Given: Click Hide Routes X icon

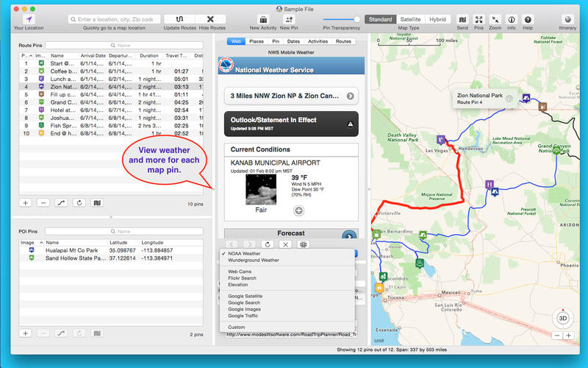Looking at the screenshot, I should [x=210, y=19].
